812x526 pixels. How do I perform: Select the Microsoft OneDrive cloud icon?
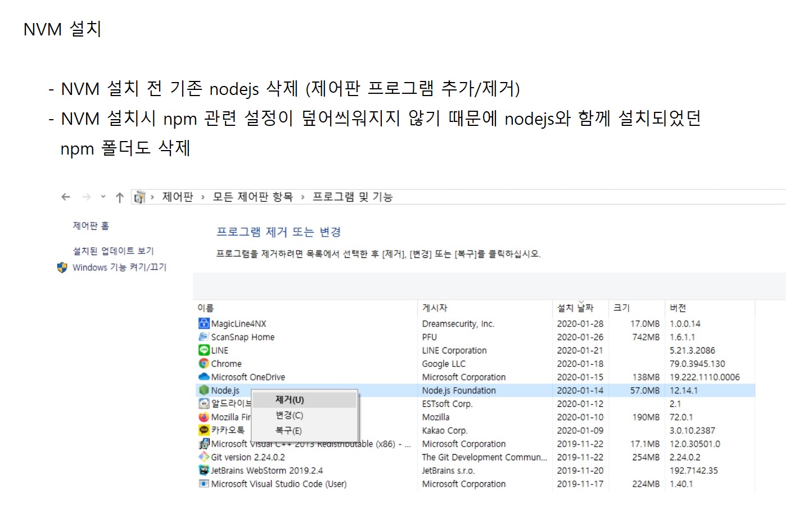[204, 377]
